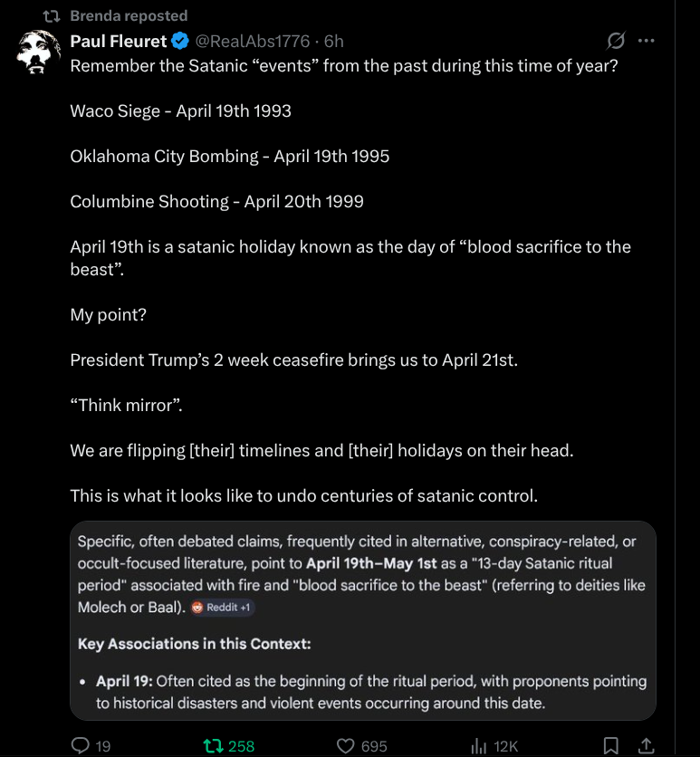
Task: Click the reply speech bubble icon
Action: tap(81, 745)
